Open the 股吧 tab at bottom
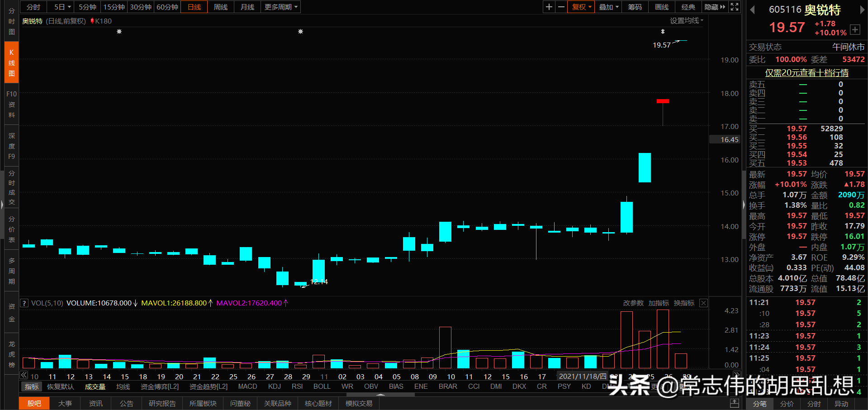868x410 pixels. pos(34,403)
